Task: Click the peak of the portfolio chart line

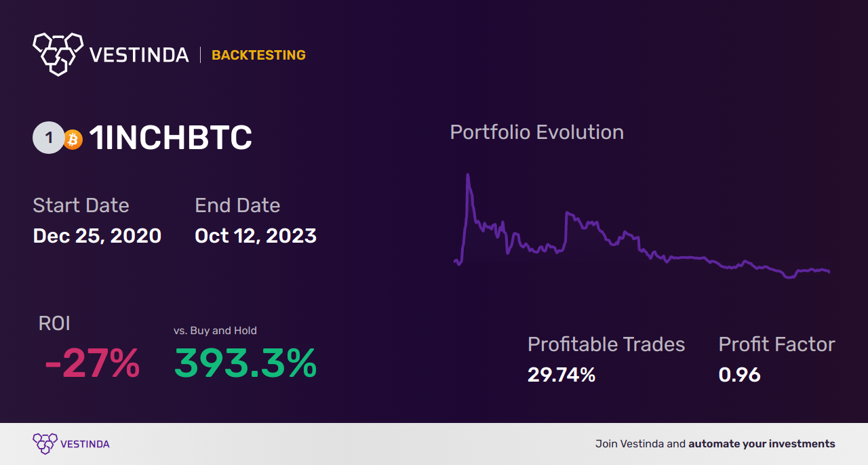Action: 468,175
